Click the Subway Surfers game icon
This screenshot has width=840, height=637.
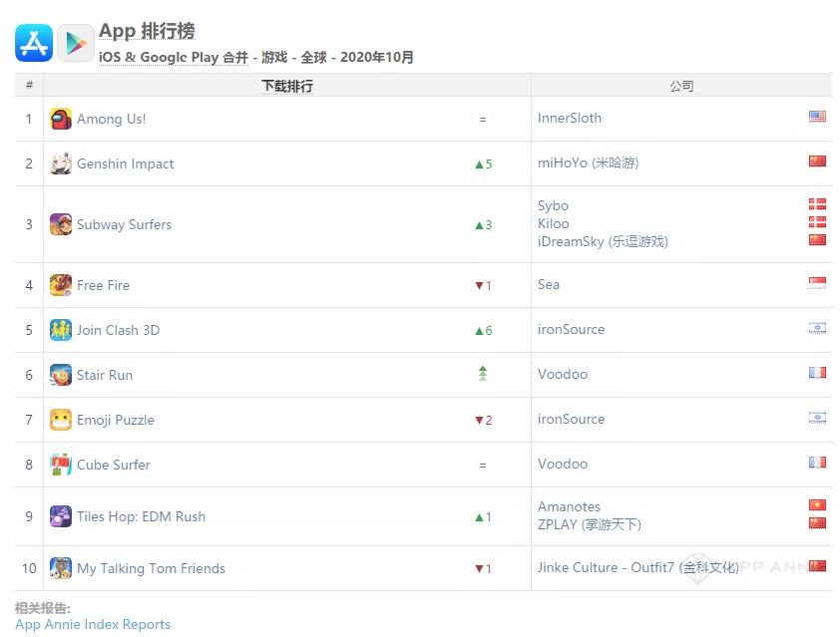pos(61,224)
